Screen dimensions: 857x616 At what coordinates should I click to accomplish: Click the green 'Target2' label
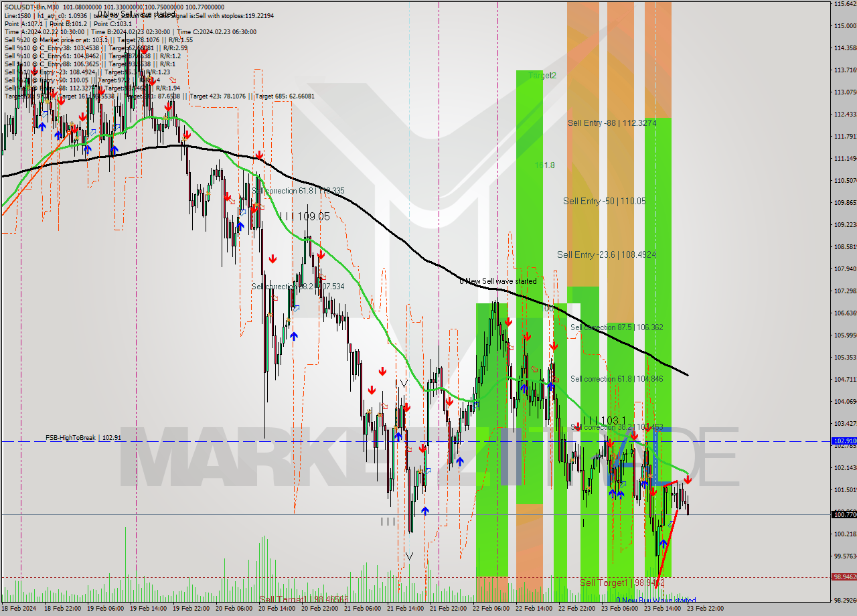(542, 76)
